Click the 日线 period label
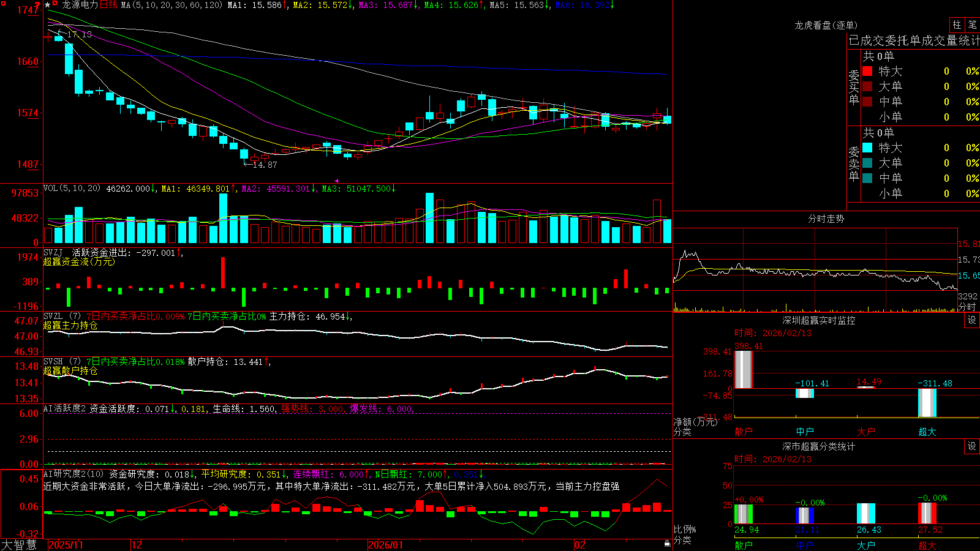 click(108, 5)
